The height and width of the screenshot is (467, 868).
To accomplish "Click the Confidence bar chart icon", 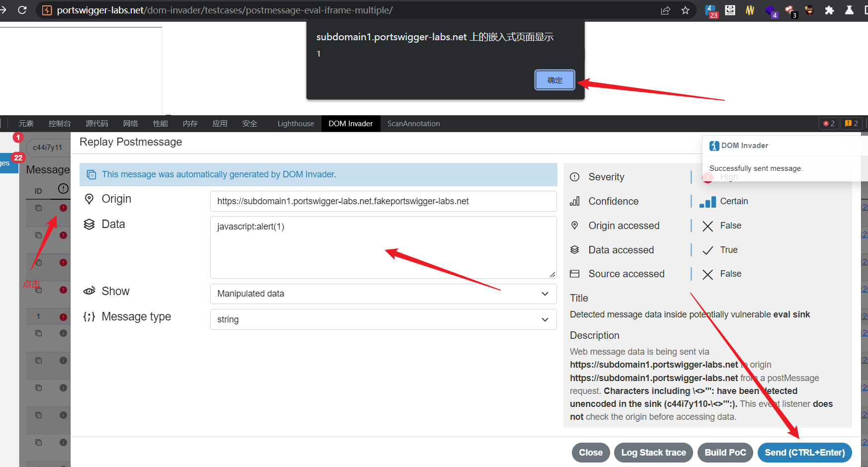I will click(575, 201).
